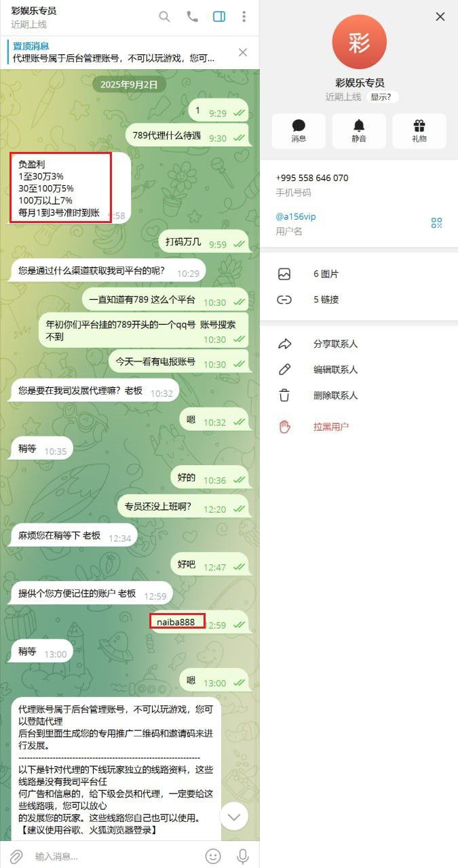Select 编辑联系人 edit contact pencil
The image size is (458, 868).
coord(359,370)
